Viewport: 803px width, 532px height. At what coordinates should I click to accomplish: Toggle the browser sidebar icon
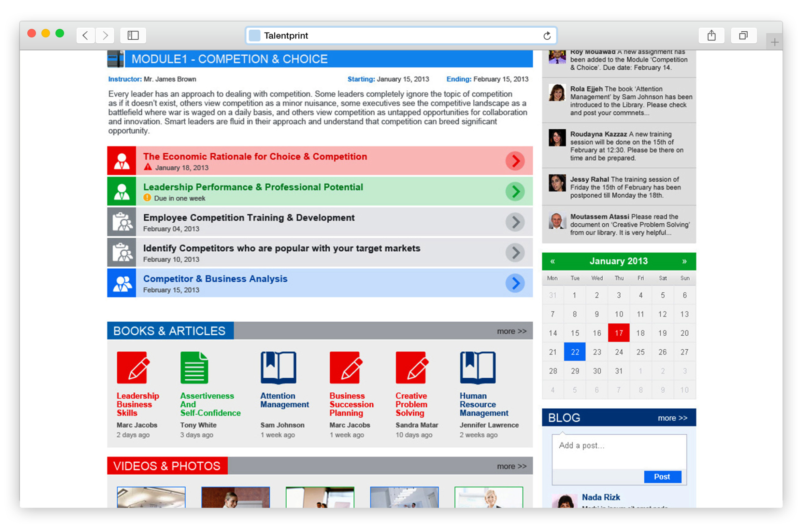133,35
